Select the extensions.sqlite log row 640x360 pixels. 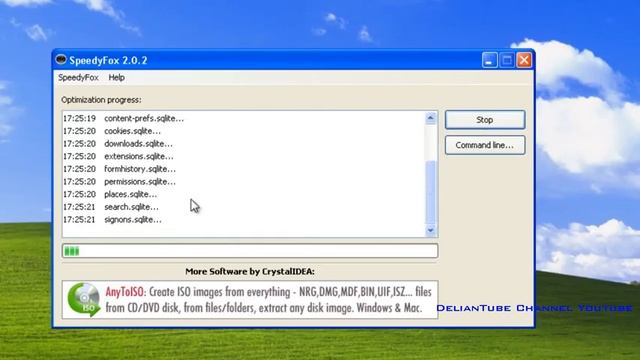(244, 156)
